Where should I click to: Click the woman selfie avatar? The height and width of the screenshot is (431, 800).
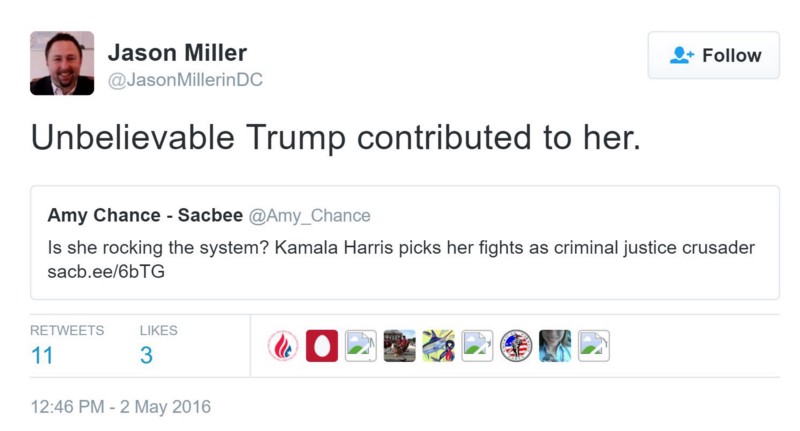(x=555, y=346)
